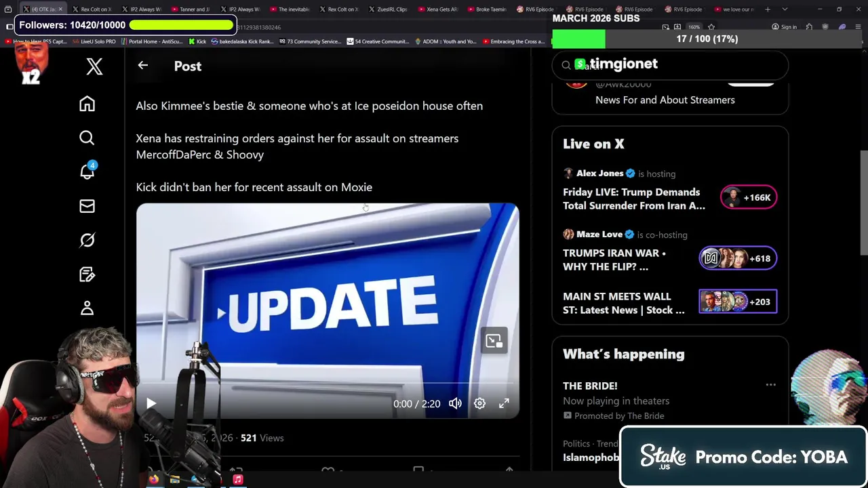Open bakedalaska Kick Rank bookmark
This screenshot has width=868, height=488.
click(242, 41)
